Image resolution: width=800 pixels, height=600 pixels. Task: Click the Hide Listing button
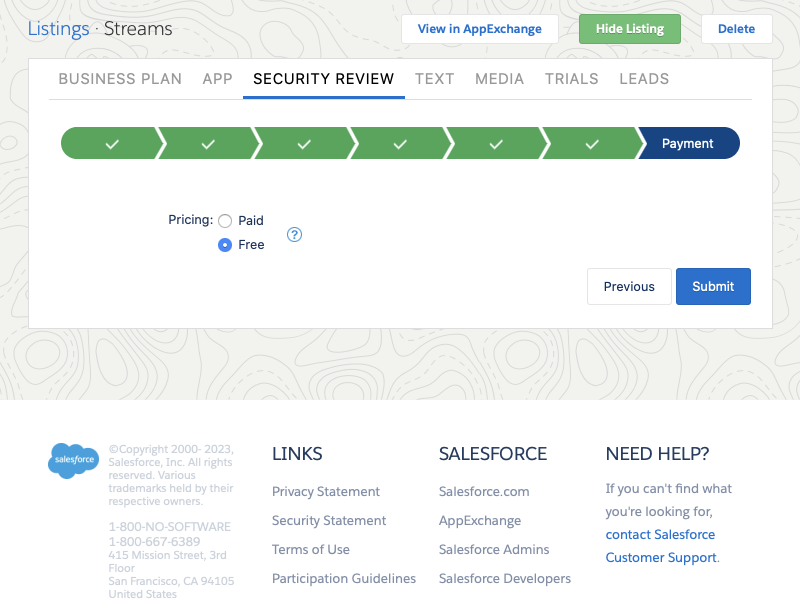click(630, 29)
